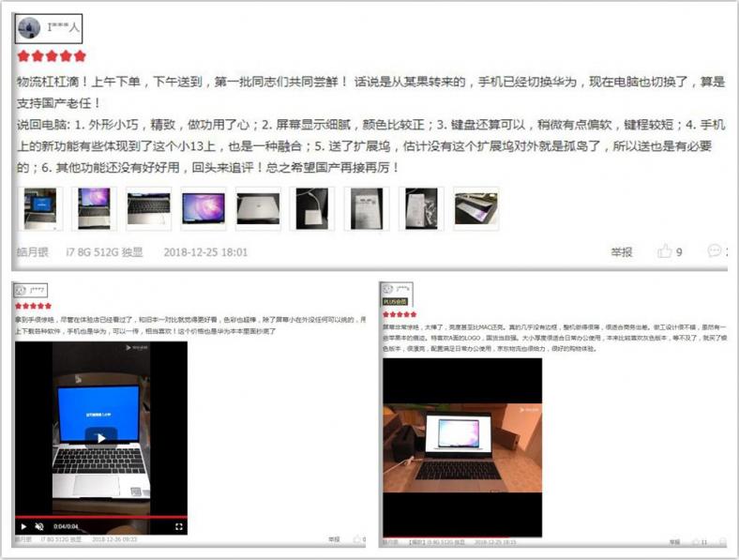Click the i7 8G 512G 独显 spec text

click(104, 252)
